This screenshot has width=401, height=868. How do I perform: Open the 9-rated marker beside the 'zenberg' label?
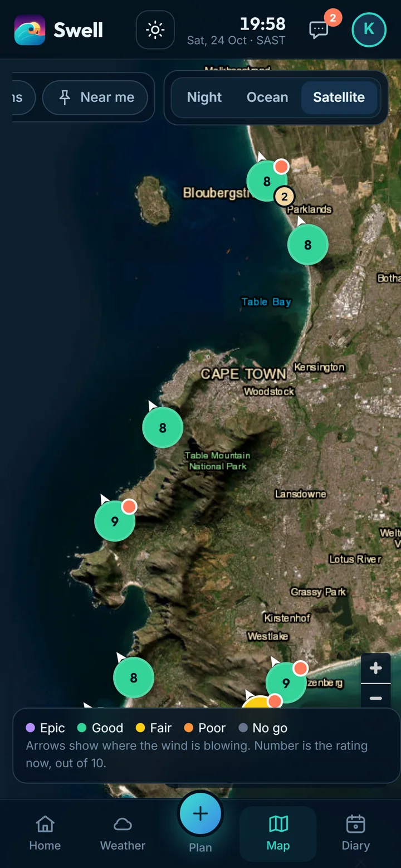pos(286,682)
